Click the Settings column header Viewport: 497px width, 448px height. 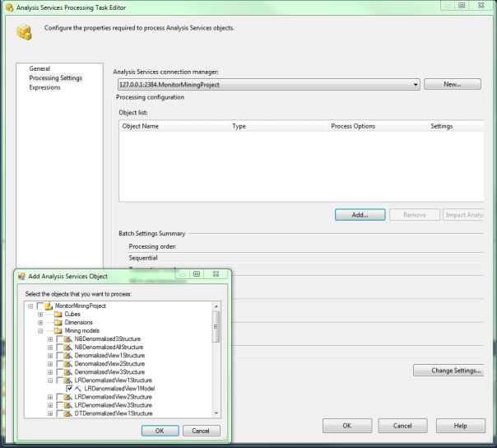(x=456, y=126)
